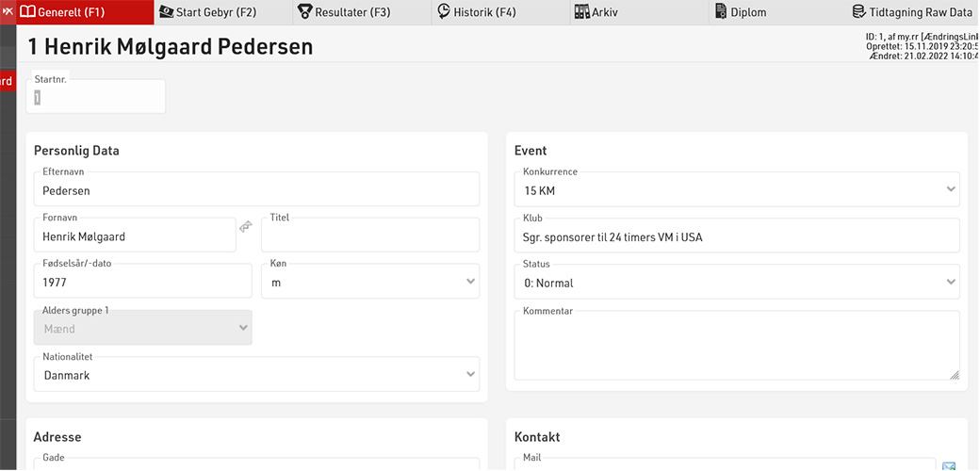Click the collapse icon at top-left corner
The width and height of the screenshot is (980, 471).
8,12
